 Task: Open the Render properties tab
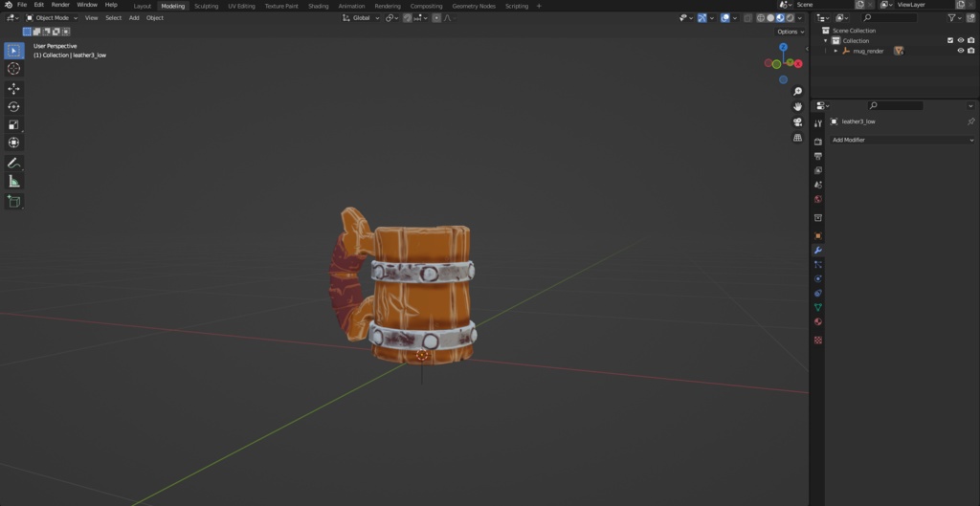pos(818,142)
